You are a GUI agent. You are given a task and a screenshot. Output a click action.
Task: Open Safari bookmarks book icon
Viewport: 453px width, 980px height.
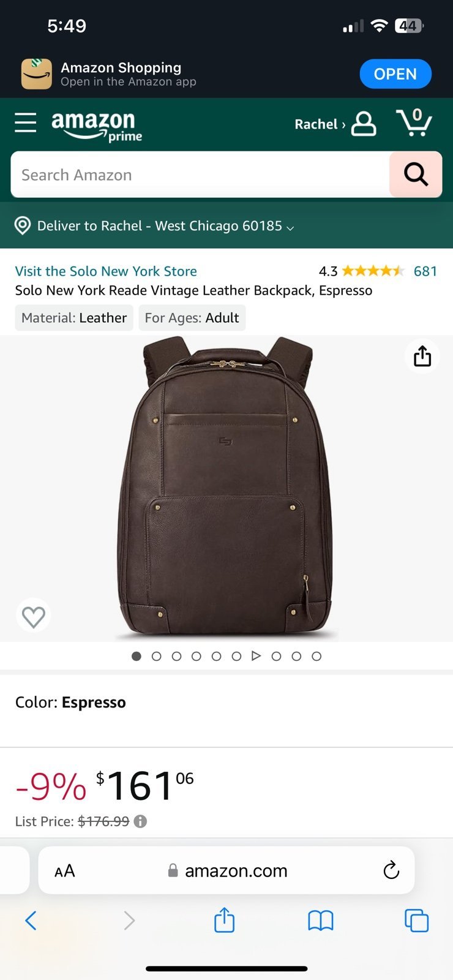click(321, 920)
